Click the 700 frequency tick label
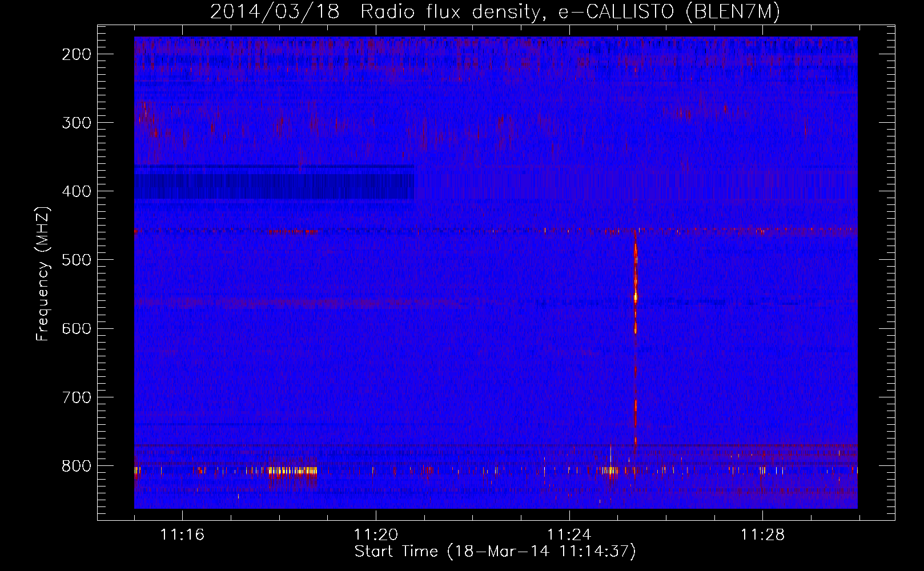The image size is (924, 571). [76, 397]
